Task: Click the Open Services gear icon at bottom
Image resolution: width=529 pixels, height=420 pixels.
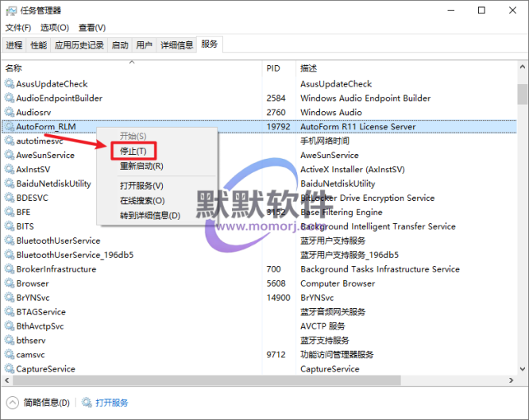Action: (87, 403)
